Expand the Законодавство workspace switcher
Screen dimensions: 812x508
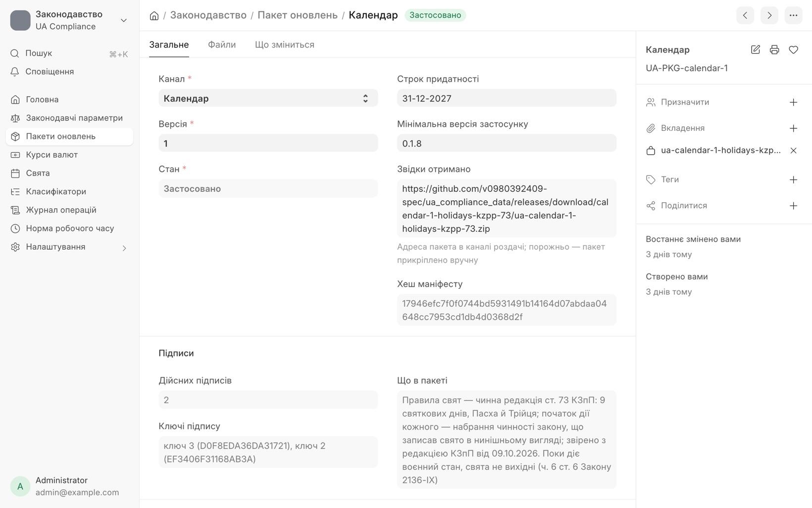(69, 20)
